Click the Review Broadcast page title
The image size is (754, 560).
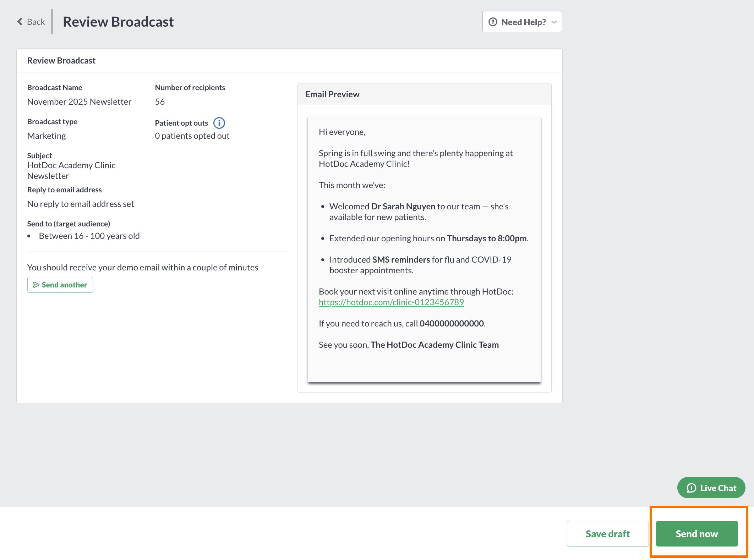click(118, 22)
